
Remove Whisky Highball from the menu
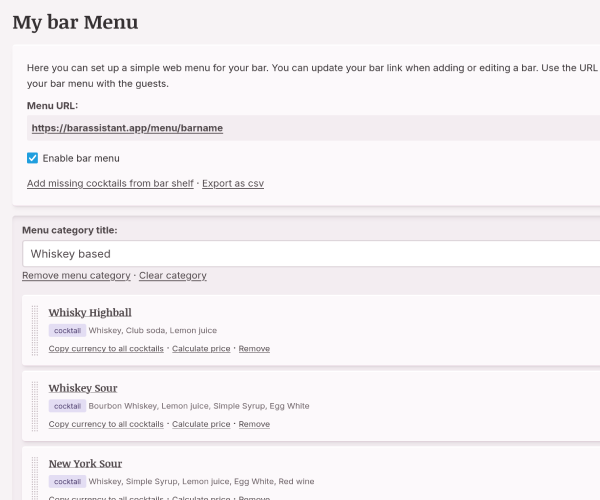pyautogui.click(x=254, y=348)
